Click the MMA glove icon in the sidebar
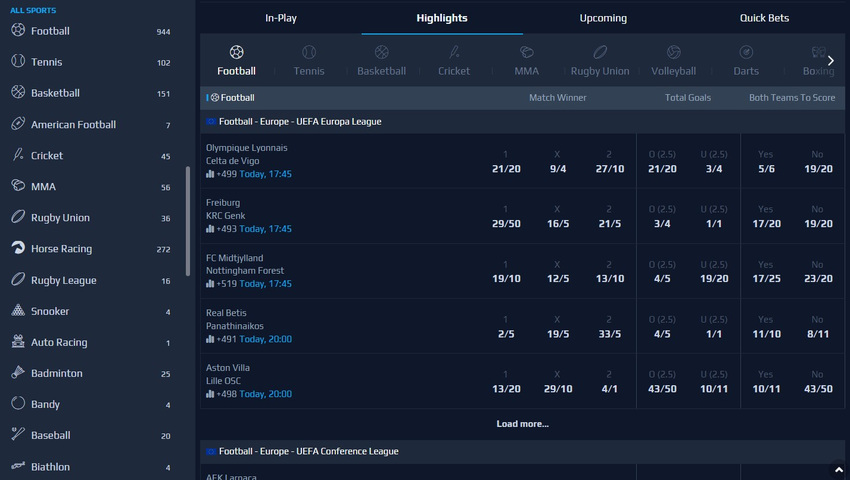This screenshot has height=480, width=850. [x=18, y=185]
